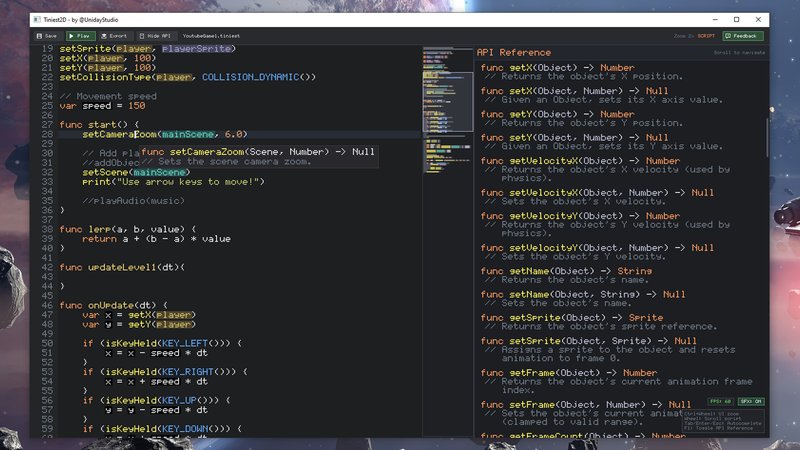Screen dimensions: 800x450
Task: Click 'func getVelocityY(Object)' API entry
Action: pos(580,216)
